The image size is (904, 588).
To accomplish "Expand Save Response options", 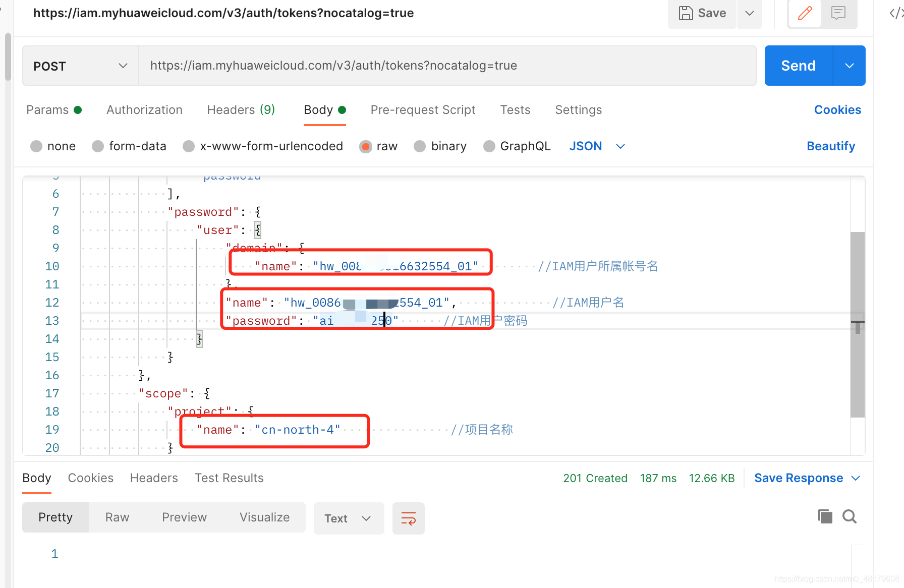I will click(856, 478).
